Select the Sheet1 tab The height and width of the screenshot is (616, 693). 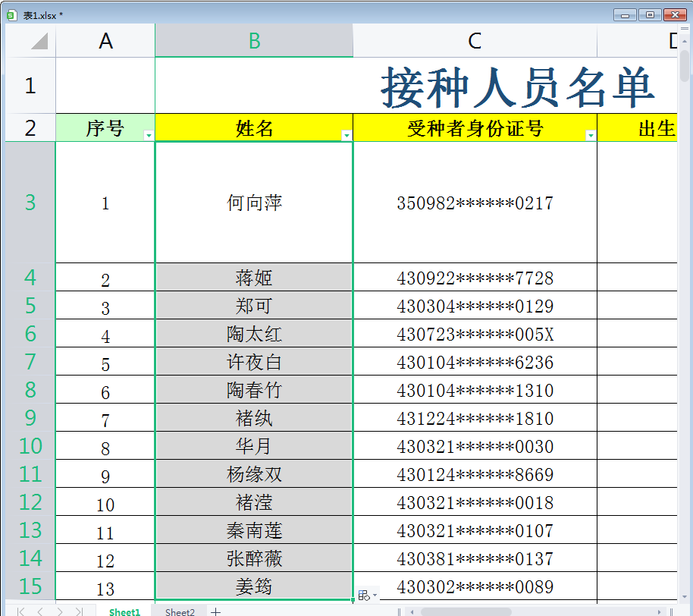[124, 610]
